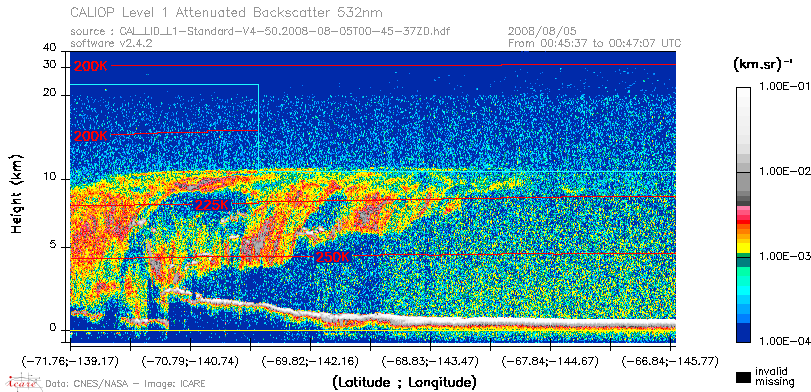Click the y-axis tick label '0'
The width and height of the screenshot is (811, 392).
click(53, 328)
